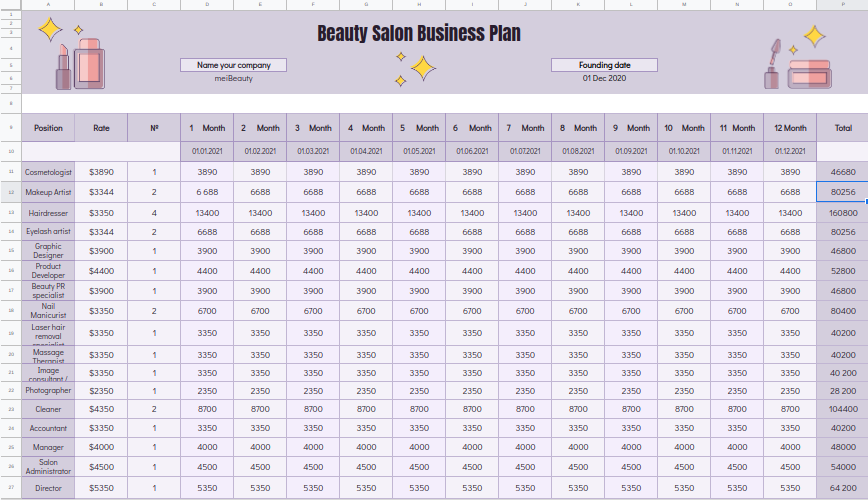Click the sparkle stars in the header center
868x500 pixels.
(416, 67)
